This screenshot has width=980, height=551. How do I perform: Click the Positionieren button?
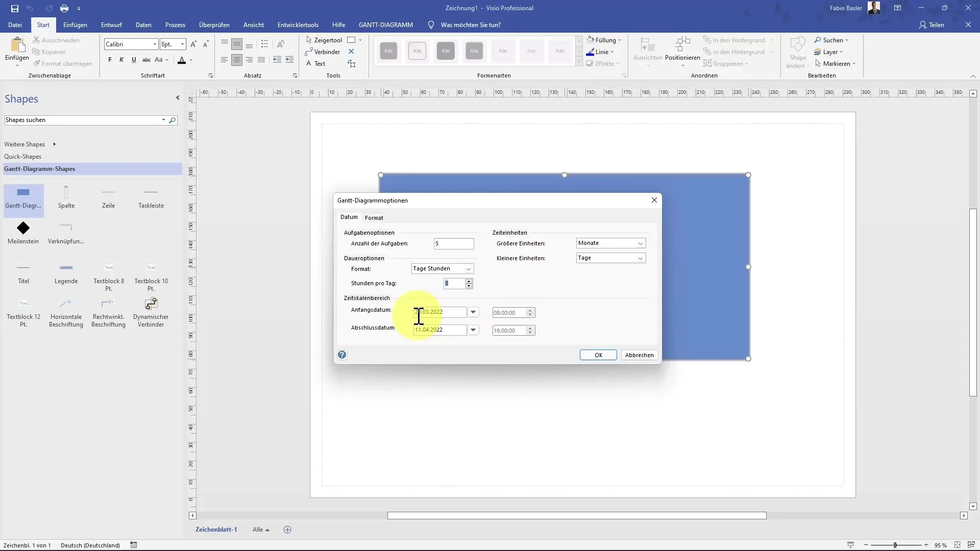coord(682,51)
